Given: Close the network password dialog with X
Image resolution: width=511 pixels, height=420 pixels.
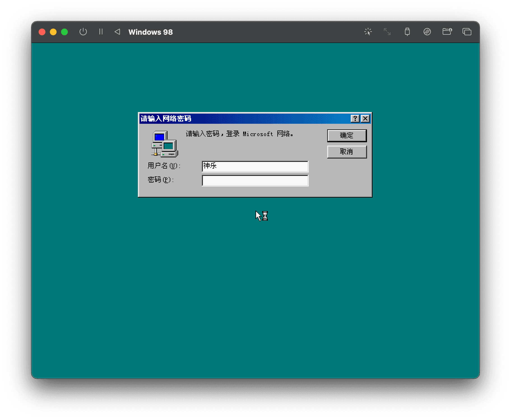Looking at the screenshot, I should (x=365, y=119).
